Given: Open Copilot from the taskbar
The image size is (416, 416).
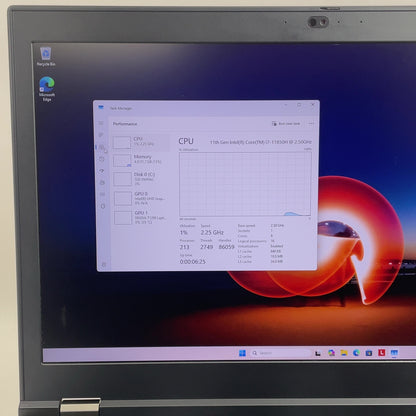Looking at the screenshot, I should (331, 353).
